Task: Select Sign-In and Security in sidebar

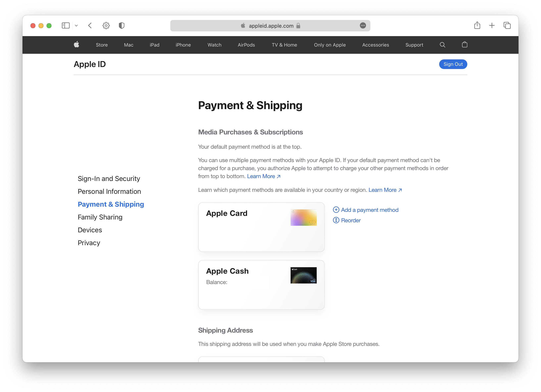Action: coord(109,179)
